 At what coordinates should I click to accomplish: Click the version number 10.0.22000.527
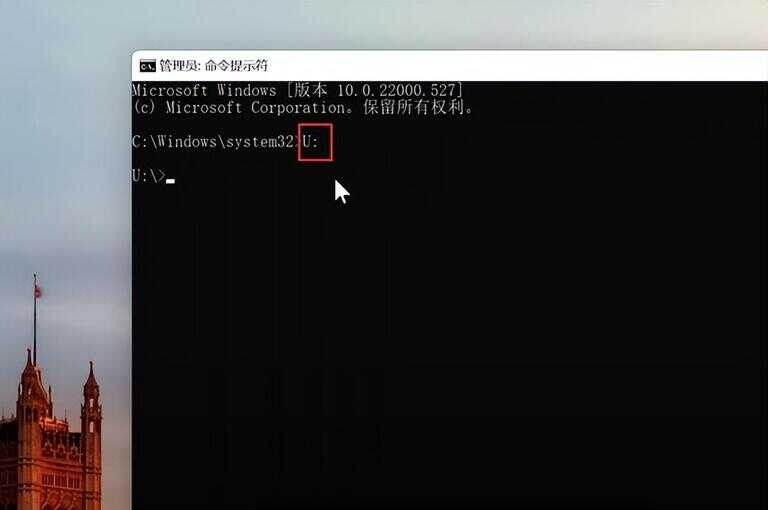click(396, 90)
